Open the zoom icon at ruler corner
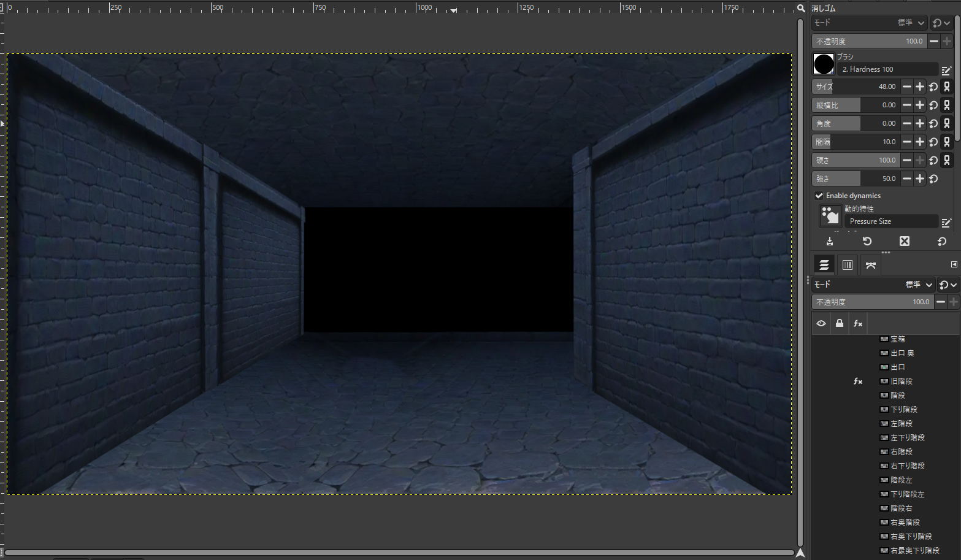This screenshot has width=961, height=560. point(800,8)
